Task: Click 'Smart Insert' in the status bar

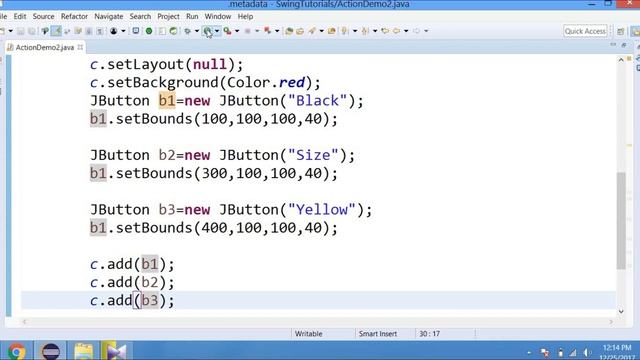Action: pyautogui.click(x=378, y=334)
